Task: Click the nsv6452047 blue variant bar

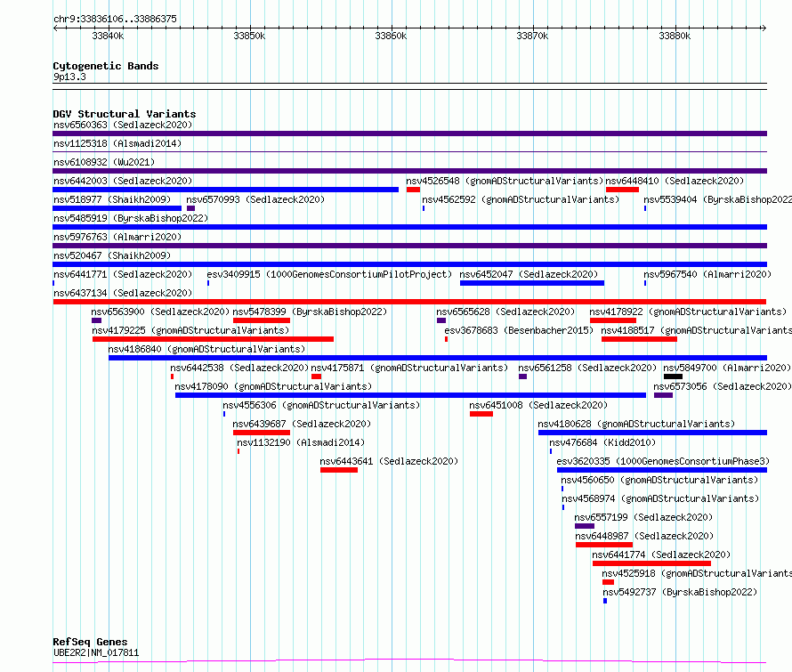Action: 532,283
